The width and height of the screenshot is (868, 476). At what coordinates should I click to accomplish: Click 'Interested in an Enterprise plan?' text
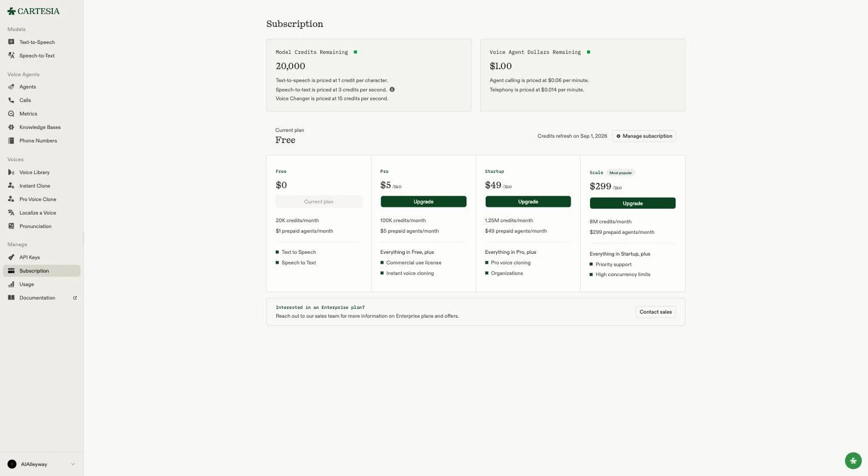pos(320,307)
